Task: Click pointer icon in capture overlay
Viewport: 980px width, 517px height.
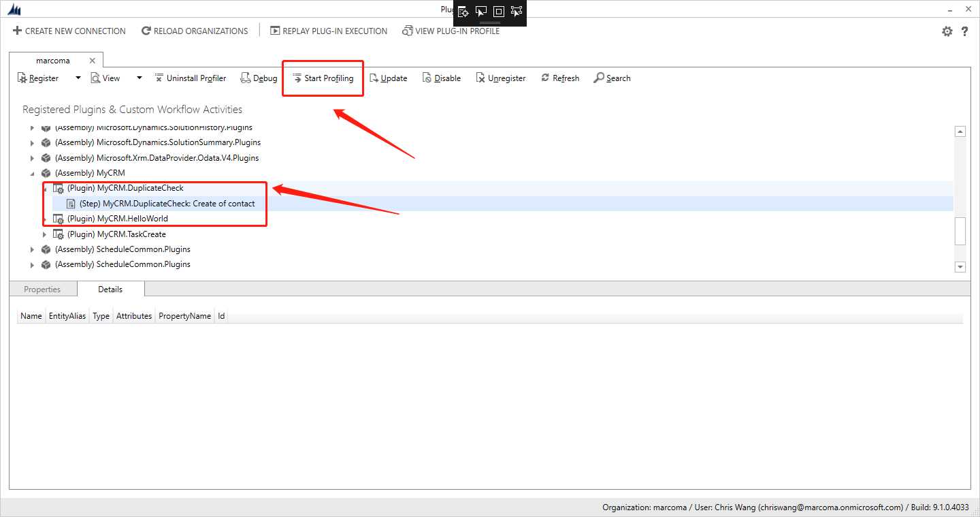Action: click(x=481, y=12)
